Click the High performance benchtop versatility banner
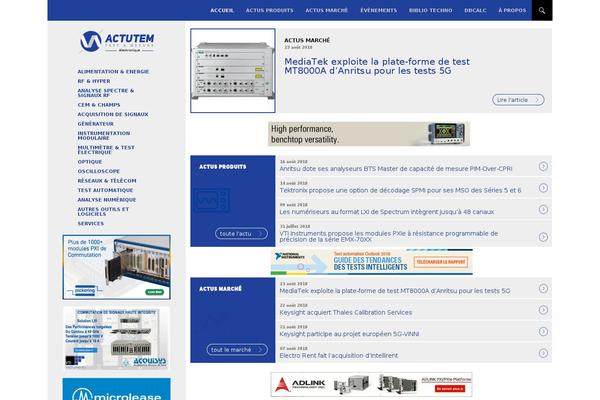The height and width of the screenshot is (400, 600). click(x=369, y=134)
